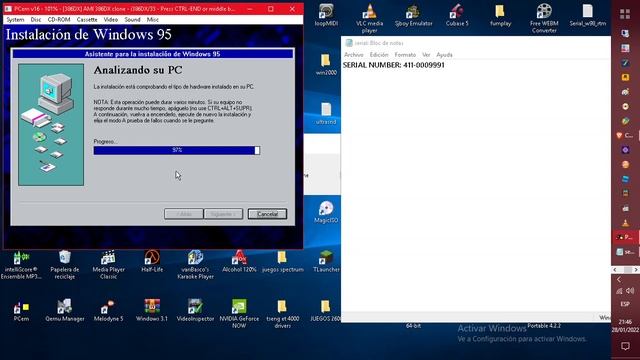Open Ayuda menu in Bloc de notas
The width and height of the screenshot is (640, 360).
coord(444,55)
